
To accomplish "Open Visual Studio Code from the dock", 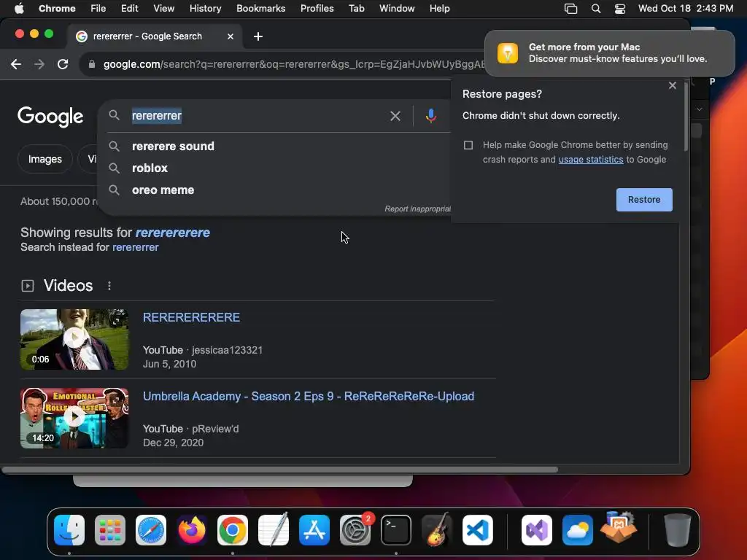I will point(478,530).
